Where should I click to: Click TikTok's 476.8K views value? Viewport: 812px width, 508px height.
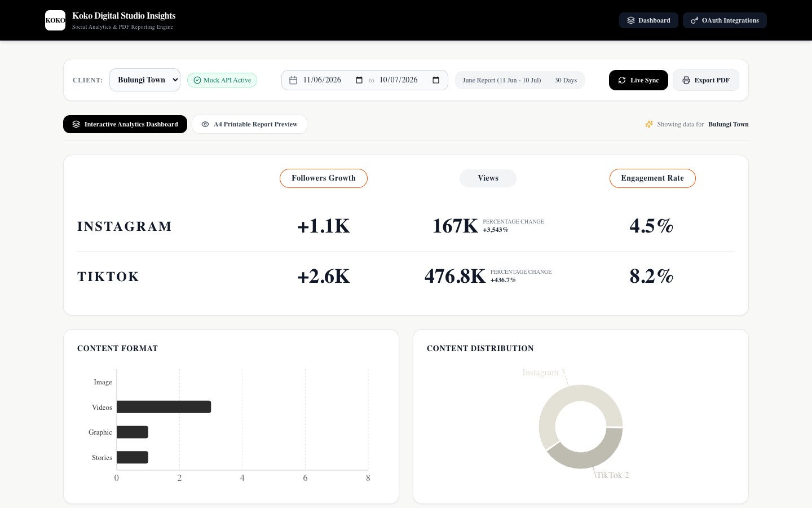tap(455, 277)
